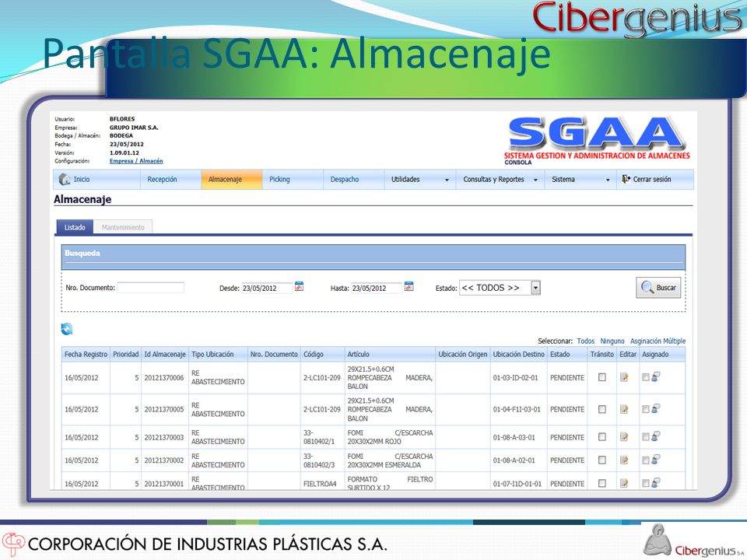Screen dimensions: 747x560
Task: Click the Cerrar sesión door icon
Action: pyautogui.click(x=626, y=179)
